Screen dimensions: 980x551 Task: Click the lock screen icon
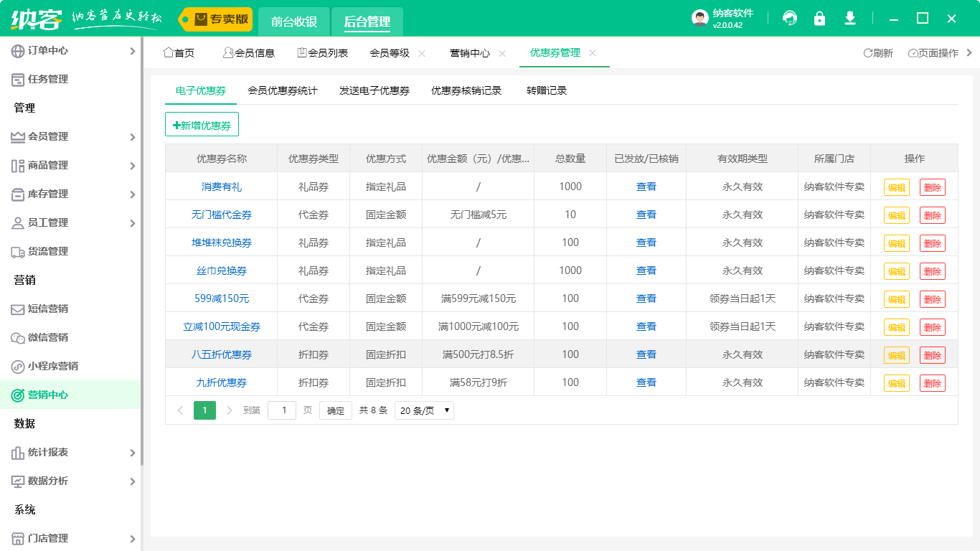tap(819, 18)
